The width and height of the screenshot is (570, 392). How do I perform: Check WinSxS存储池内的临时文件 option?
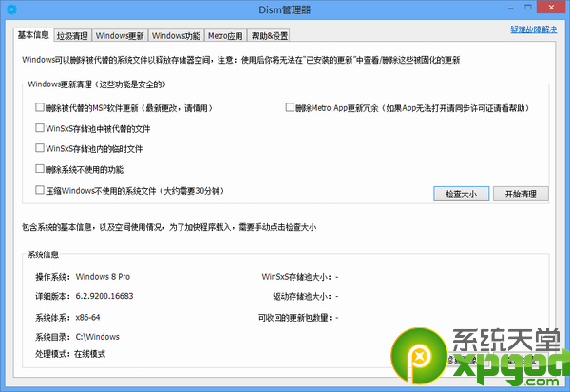(40, 148)
